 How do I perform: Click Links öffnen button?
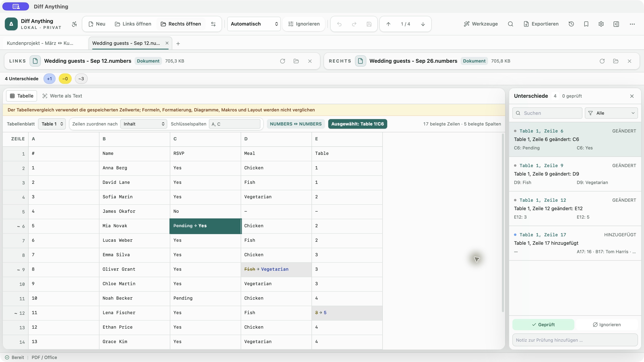(x=133, y=24)
